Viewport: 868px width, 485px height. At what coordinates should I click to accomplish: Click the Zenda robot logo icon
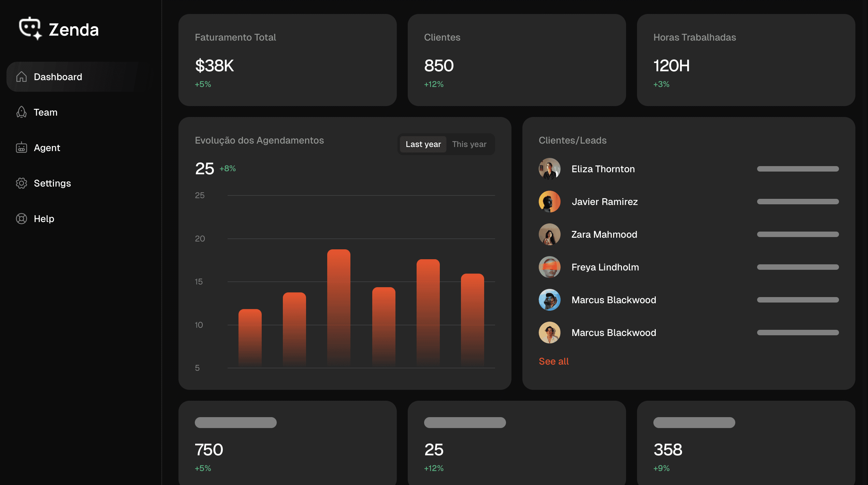point(30,29)
